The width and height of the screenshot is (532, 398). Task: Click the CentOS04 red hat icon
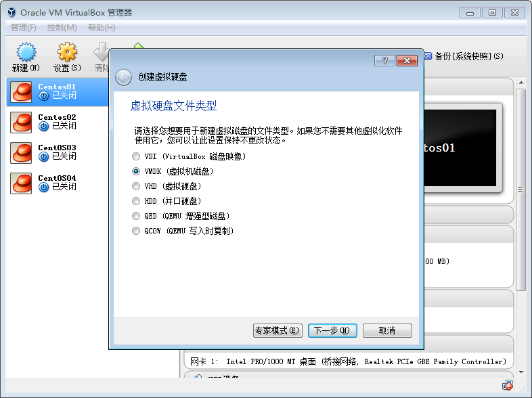click(21, 183)
